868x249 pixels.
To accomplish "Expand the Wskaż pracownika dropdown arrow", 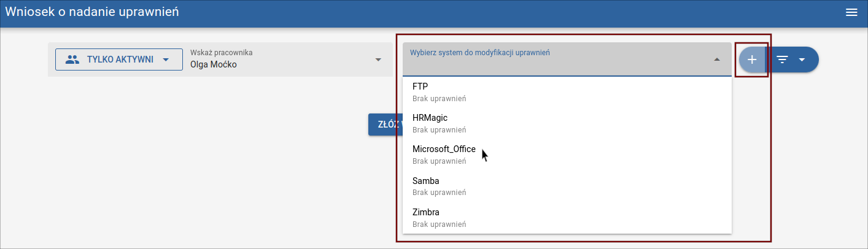I will pos(378,59).
